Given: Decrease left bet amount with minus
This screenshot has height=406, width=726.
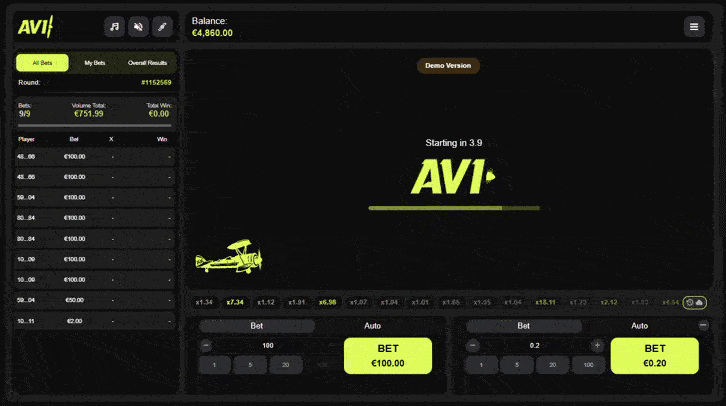Looking at the screenshot, I should coord(206,345).
